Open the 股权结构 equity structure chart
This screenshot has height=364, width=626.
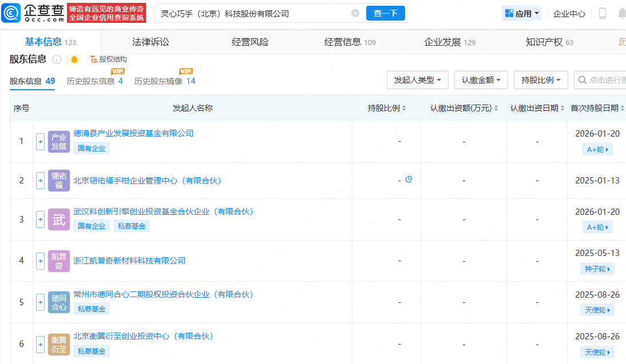coord(109,59)
